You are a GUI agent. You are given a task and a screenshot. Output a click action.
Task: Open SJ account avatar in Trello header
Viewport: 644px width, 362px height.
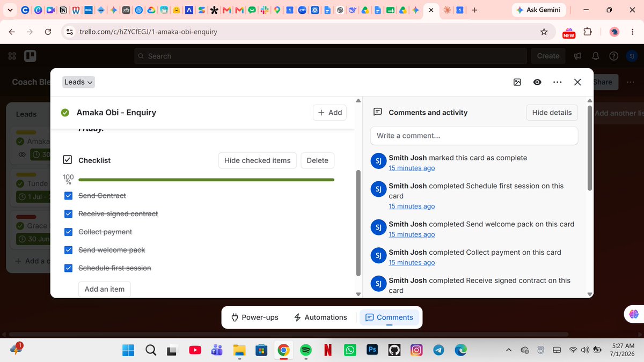632,56
